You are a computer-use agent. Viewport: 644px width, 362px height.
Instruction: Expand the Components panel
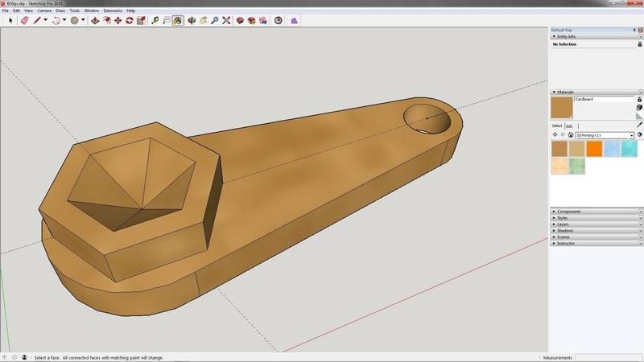click(570, 212)
